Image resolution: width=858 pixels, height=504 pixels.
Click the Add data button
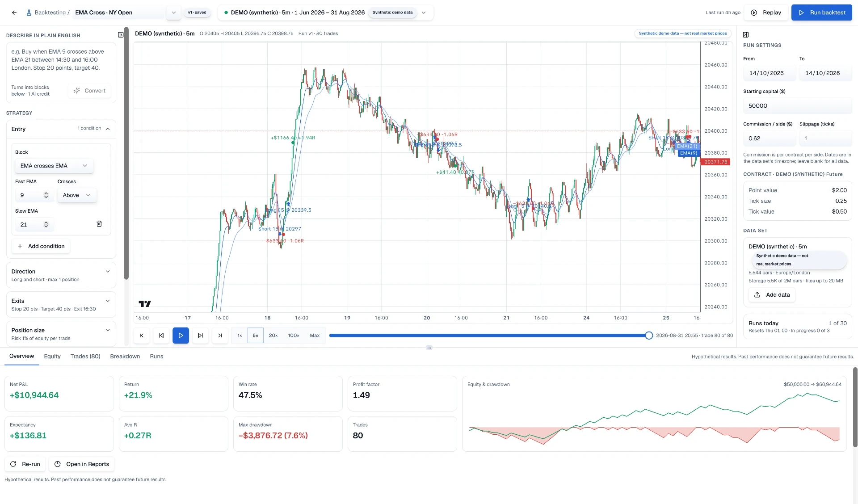click(x=772, y=295)
